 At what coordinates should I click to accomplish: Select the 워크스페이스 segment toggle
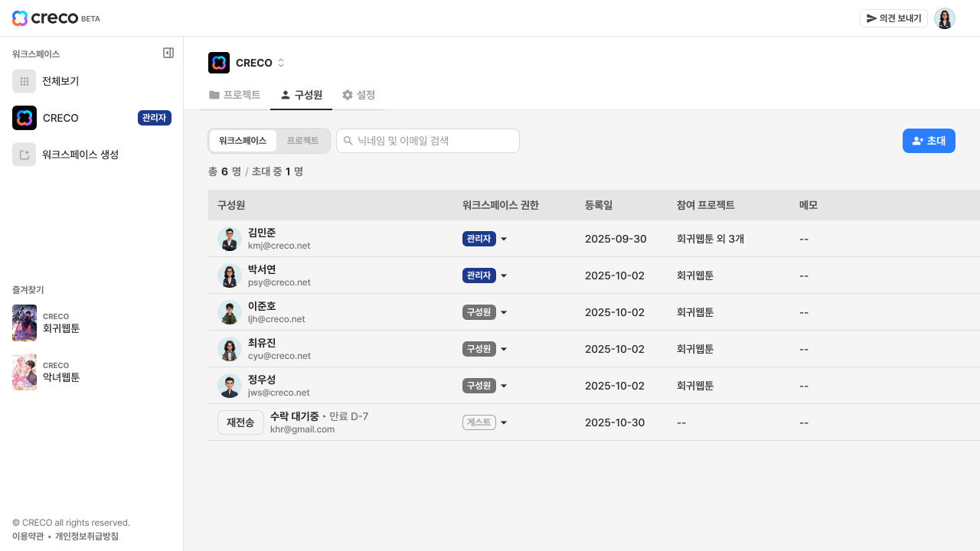click(x=243, y=141)
